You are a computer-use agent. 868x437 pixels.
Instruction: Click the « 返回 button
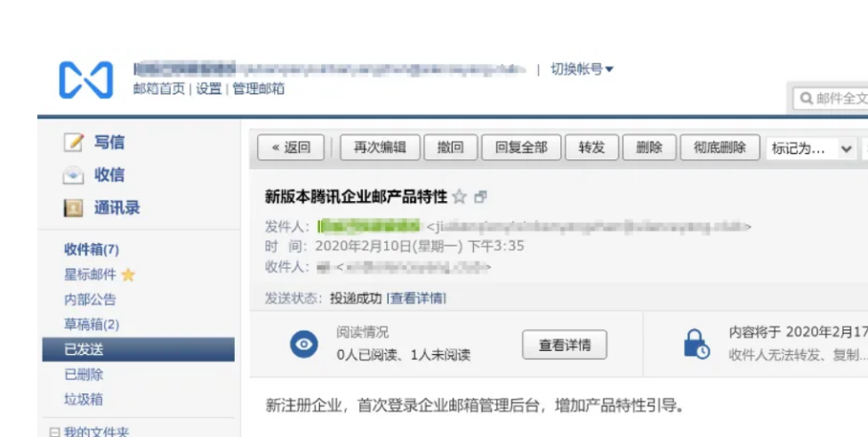click(x=291, y=148)
